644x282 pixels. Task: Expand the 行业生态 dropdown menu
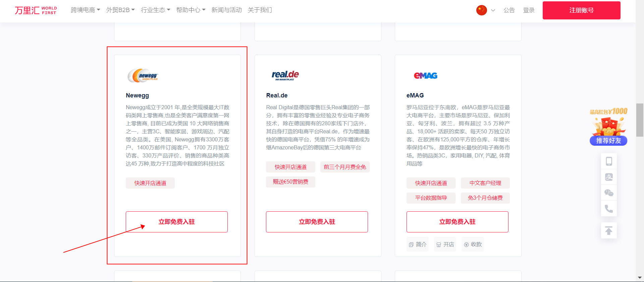pyautogui.click(x=156, y=10)
